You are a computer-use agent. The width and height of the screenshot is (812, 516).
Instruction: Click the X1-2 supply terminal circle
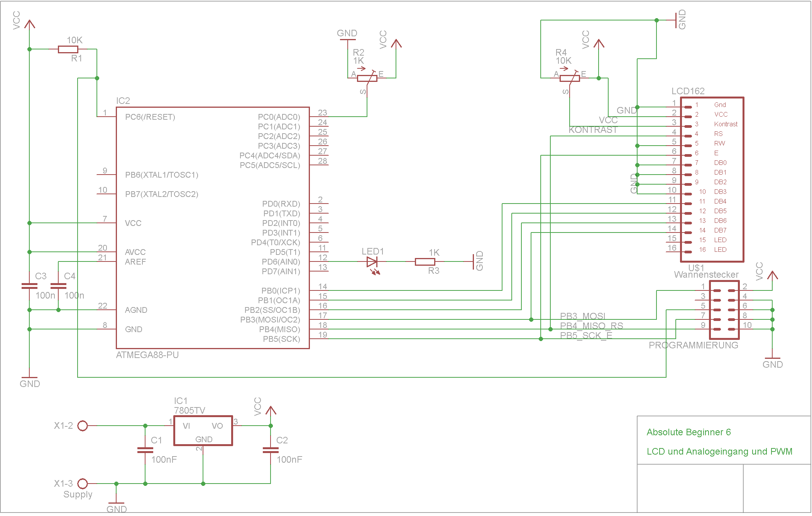click(x=83, y=426)
